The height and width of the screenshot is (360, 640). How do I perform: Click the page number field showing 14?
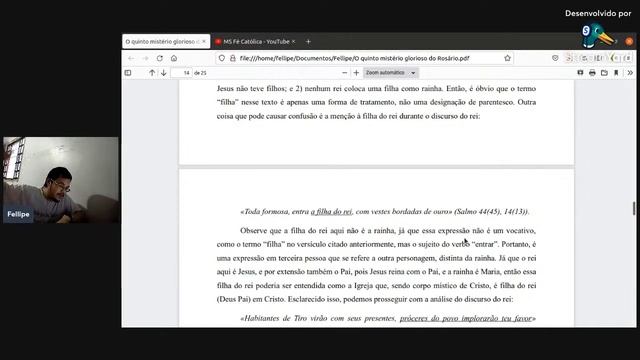tap(181, 73)
